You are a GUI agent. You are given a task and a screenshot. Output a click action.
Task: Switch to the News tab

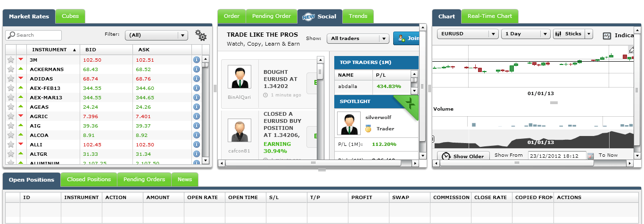coord(185,179)
